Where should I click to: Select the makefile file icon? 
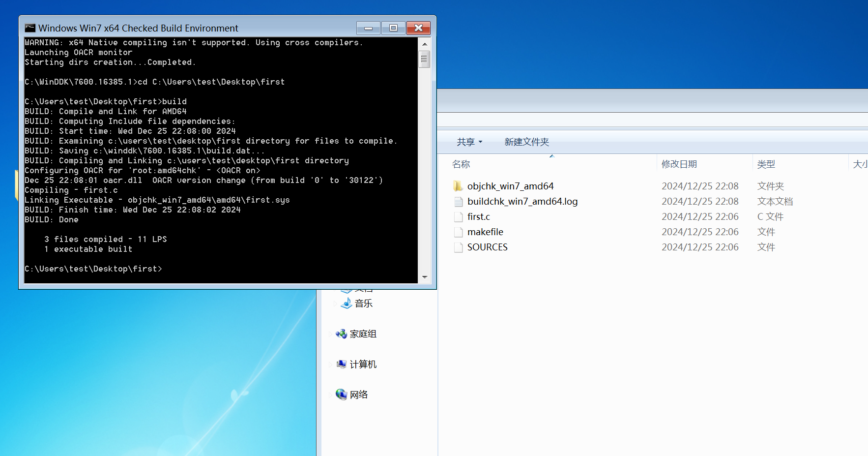click(458, 232)
